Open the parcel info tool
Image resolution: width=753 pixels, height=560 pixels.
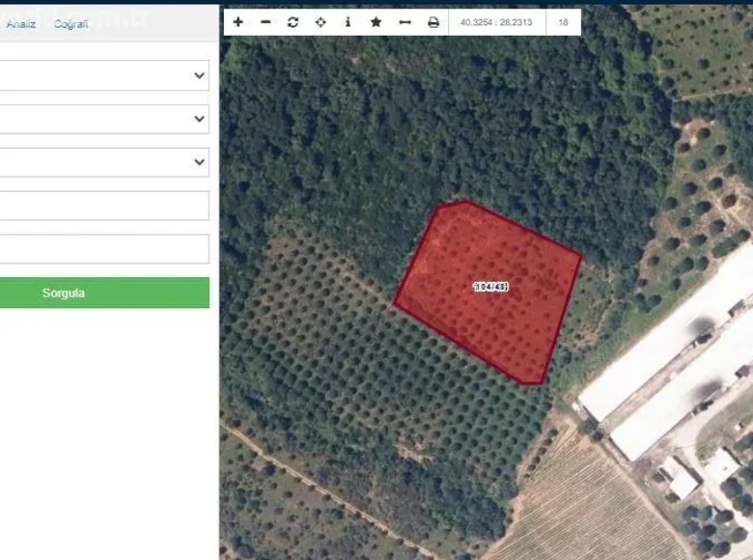[x=349, y=22]
